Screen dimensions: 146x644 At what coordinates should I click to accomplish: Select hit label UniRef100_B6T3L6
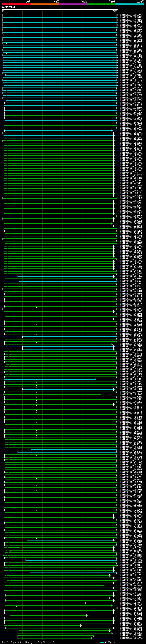click(131, 60)
